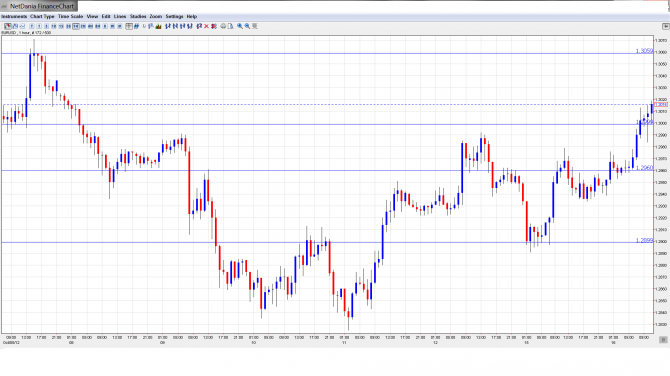Click the grid toggle toolbar icon
This screenshot has width=670, height=376.
coord(129,26)
